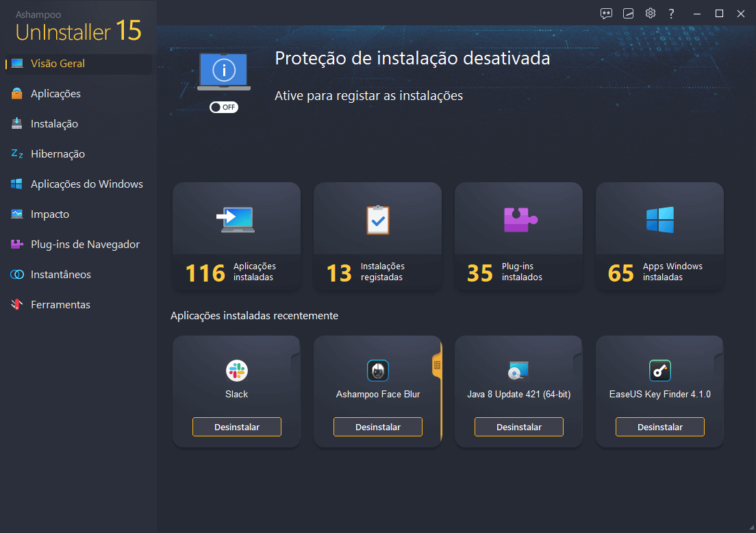The width and height of the screenshot is (756, 533).
Task: Uninstall Ashampoo Face Blur via Desinstalar
Action: tap(378, 427)
